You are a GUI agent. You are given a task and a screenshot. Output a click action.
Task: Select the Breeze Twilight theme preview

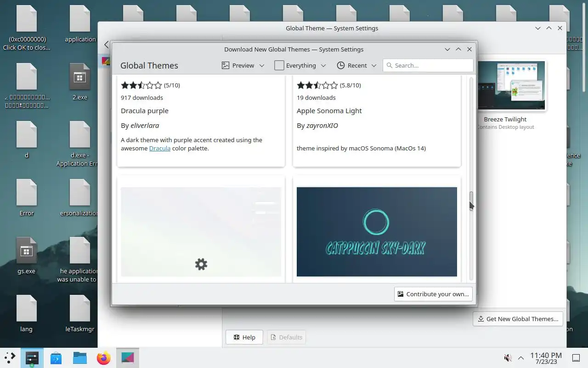(511, 86)
